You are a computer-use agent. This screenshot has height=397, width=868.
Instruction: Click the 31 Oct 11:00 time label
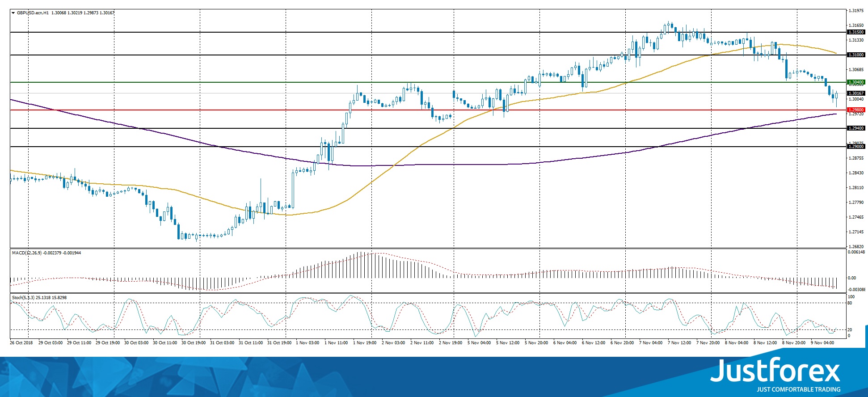coord(251,343)
